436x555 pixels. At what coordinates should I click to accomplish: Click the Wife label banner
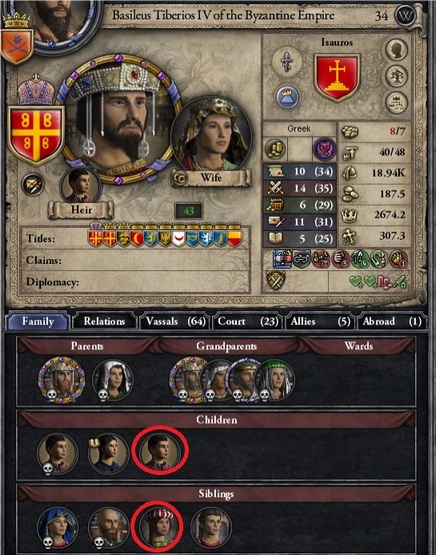point(211,177)
